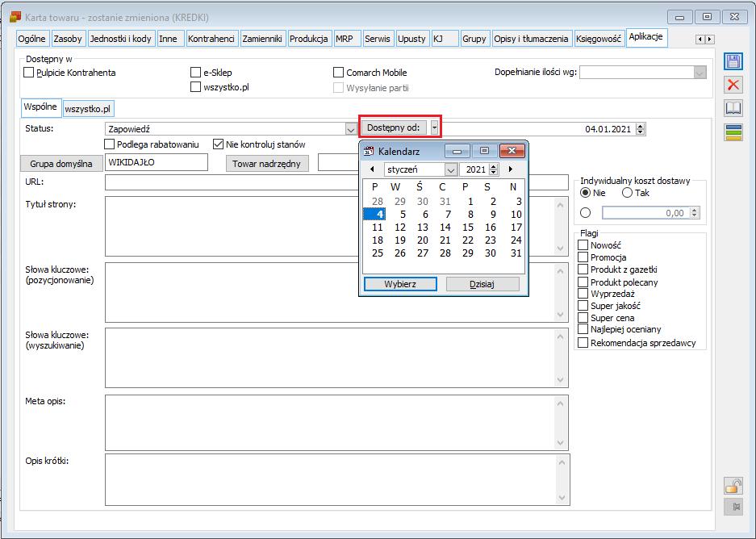Adjust the year 2021 spinner in Kalendarz

pyautogui.click(x=493, y=169)
